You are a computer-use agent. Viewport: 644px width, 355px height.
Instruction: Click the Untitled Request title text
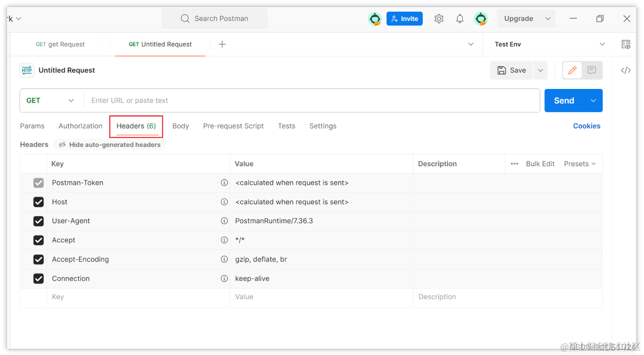(x=66, y=70)
